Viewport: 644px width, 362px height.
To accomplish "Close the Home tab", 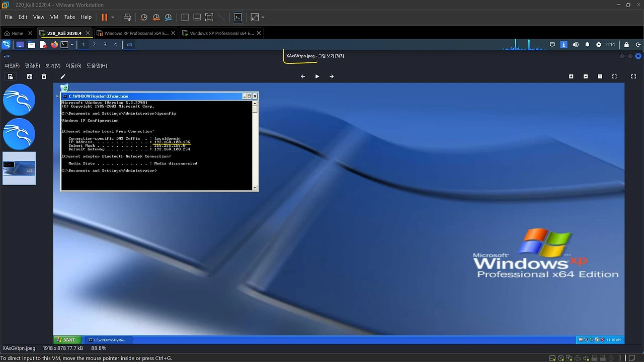I will tap(30, 33).
